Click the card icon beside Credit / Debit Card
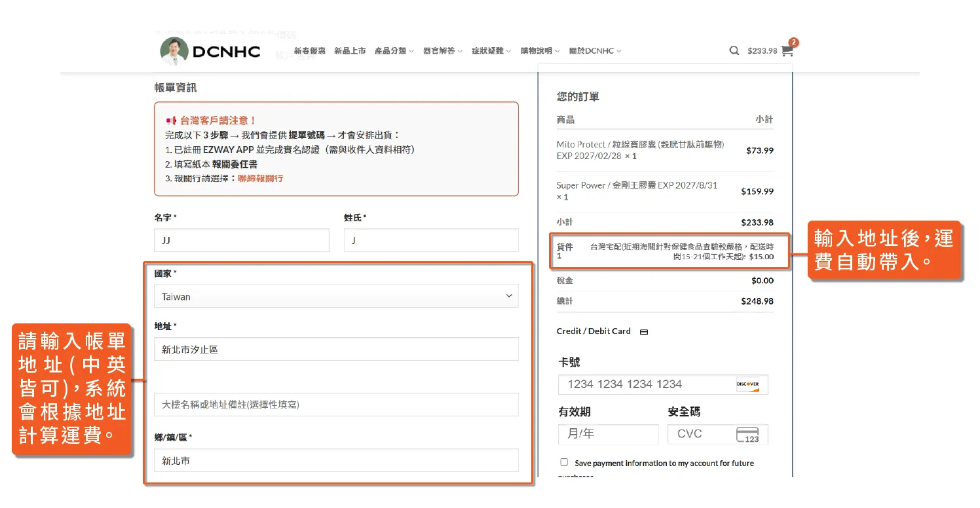 pyautogui.click(x=644, y=332)
